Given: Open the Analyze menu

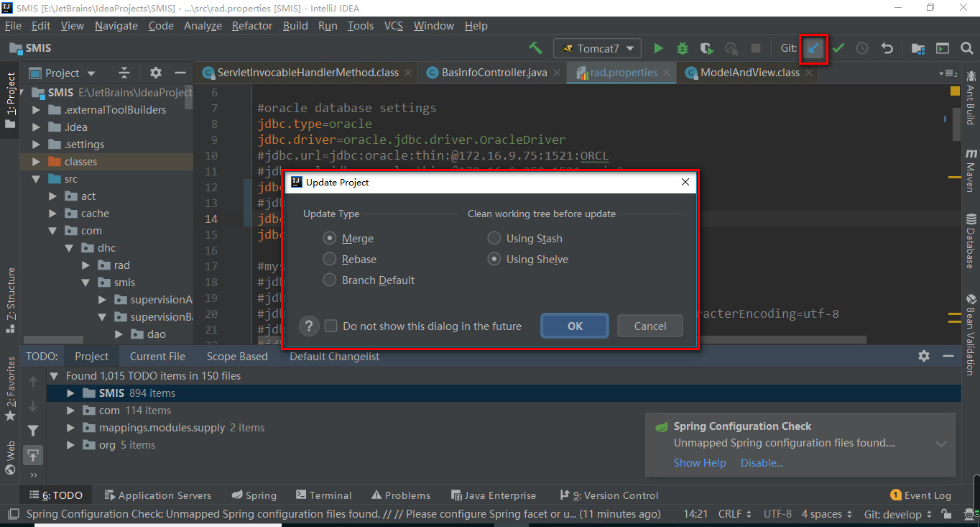Looking at the screenshot, I should pos(203,26).
